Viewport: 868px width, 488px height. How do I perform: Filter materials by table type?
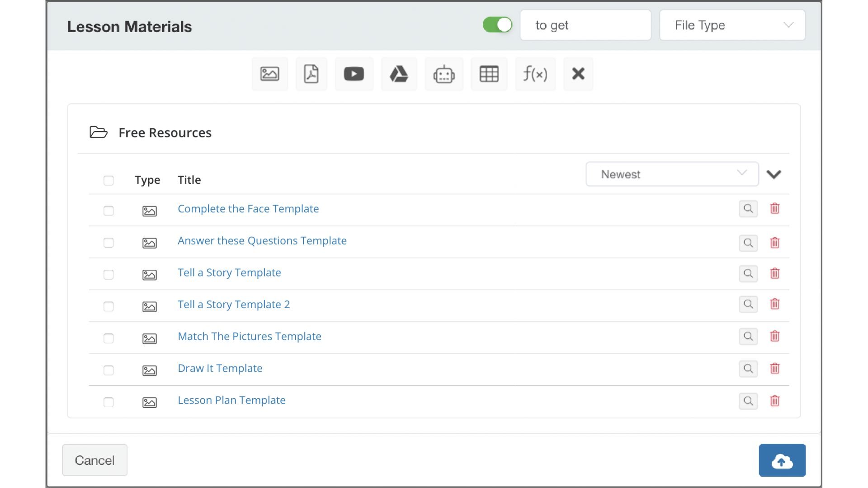tap(489, 74)
